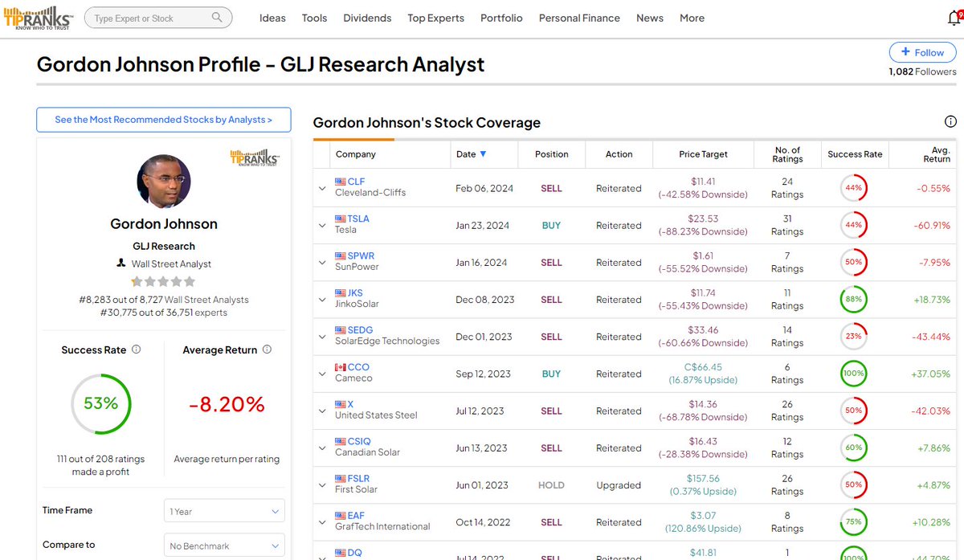Click the Average Return info icon
The width and height of the screenshot is (964, 560).
pyautogui.click(x=267, y=349)
